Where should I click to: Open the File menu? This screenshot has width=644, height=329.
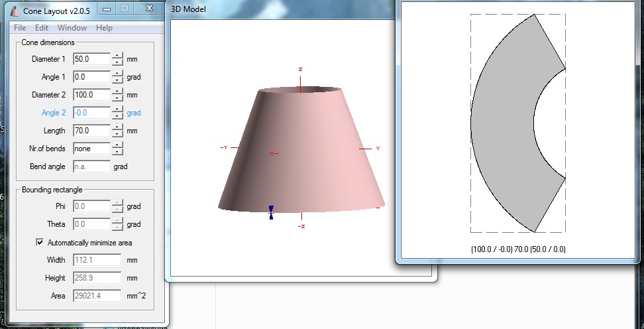[20, 28]
